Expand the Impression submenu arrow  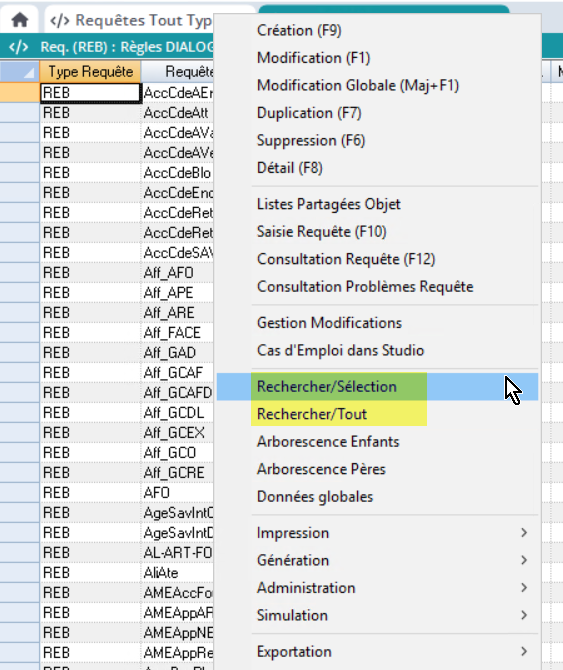524,532
